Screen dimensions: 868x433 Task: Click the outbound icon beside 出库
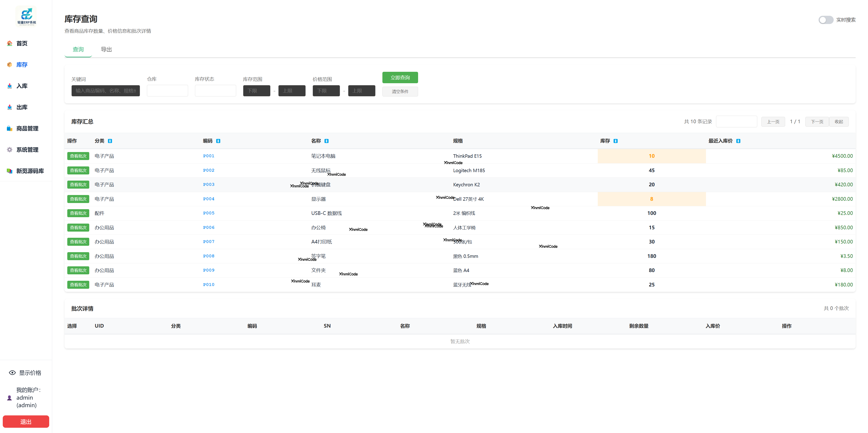tap(9, 107)
